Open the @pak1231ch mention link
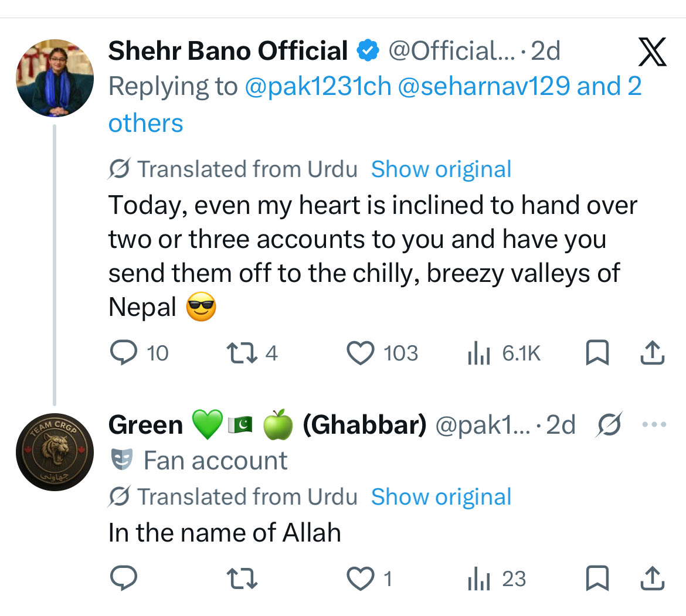This screenshot has height=616, width=686. pos(317,87)
